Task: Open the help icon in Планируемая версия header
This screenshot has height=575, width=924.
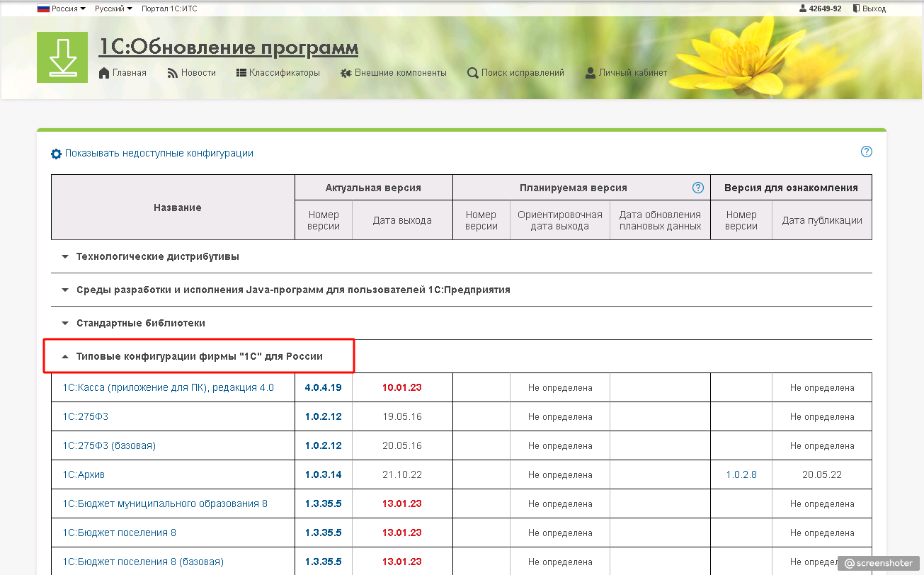Action: coord(698,188)
